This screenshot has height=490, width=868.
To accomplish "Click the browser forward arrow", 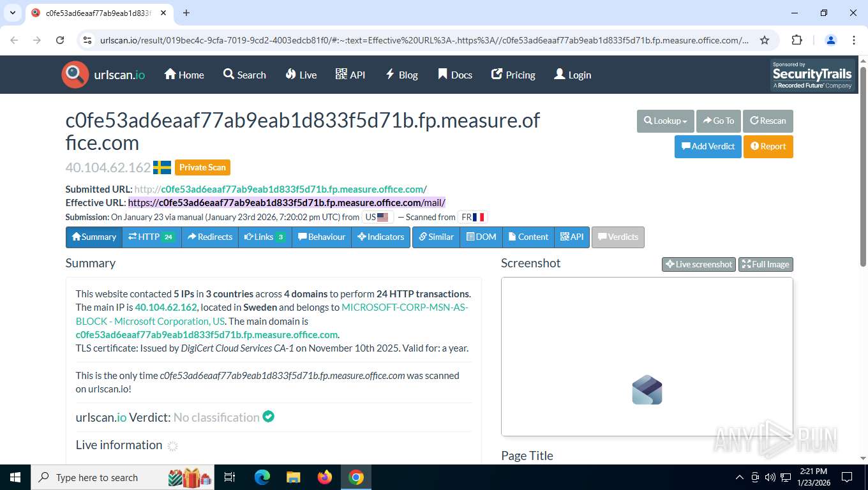I will (37, 40).
